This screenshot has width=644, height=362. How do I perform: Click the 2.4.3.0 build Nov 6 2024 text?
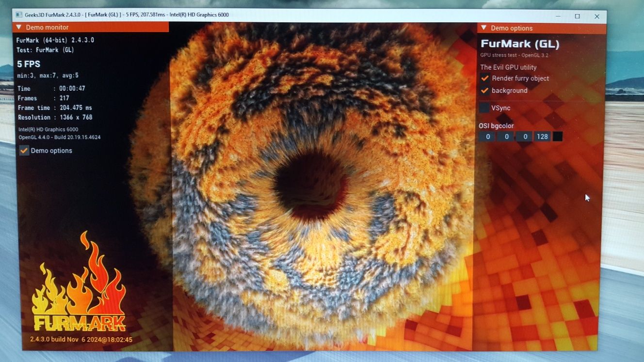pyautogui.click(x=81, y=340)
